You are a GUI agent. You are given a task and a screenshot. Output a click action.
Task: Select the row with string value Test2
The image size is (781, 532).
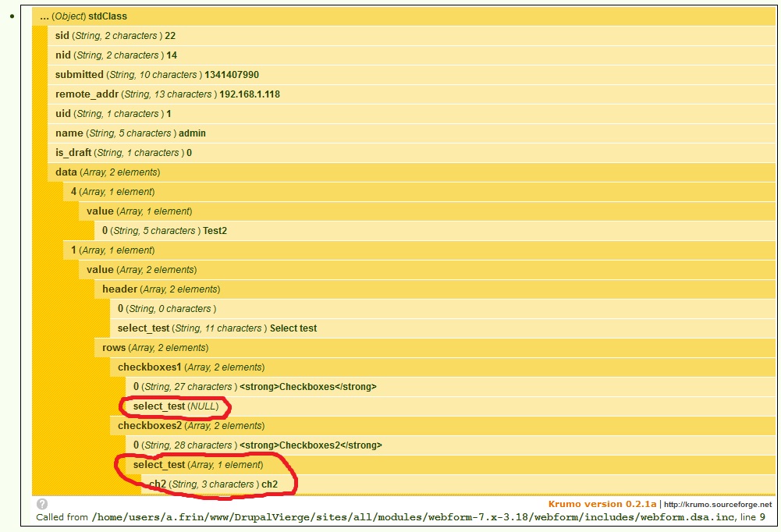[x=435, y=231]
